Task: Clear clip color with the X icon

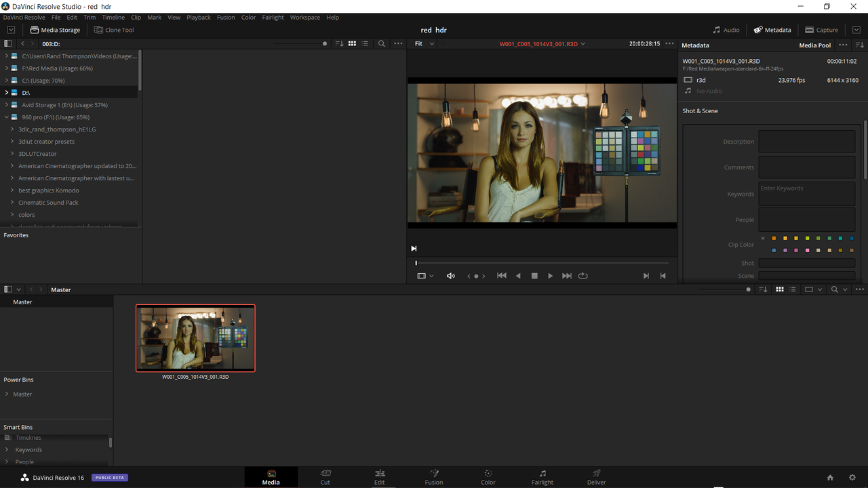Action: coord(763,239)
